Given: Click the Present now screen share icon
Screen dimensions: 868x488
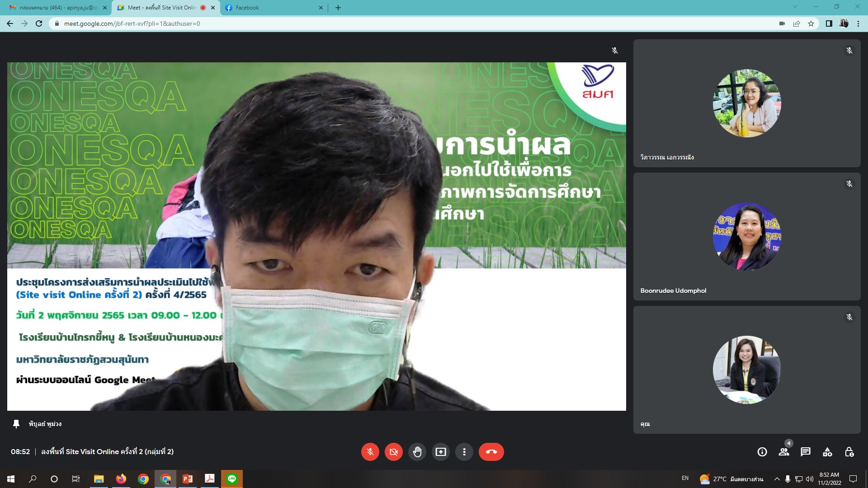Looking at the screenshot, I should pyautogui.click(x=441, y=452).
